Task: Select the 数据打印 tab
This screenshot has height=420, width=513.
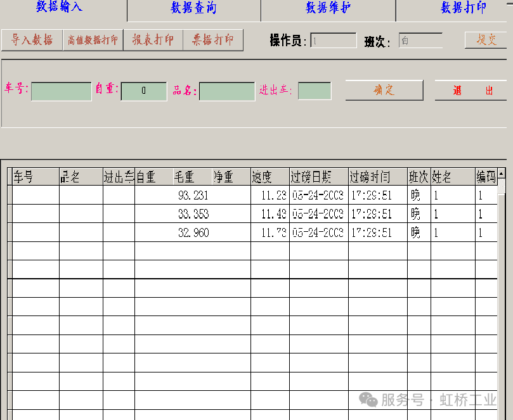Action: [x=463, y=8]
